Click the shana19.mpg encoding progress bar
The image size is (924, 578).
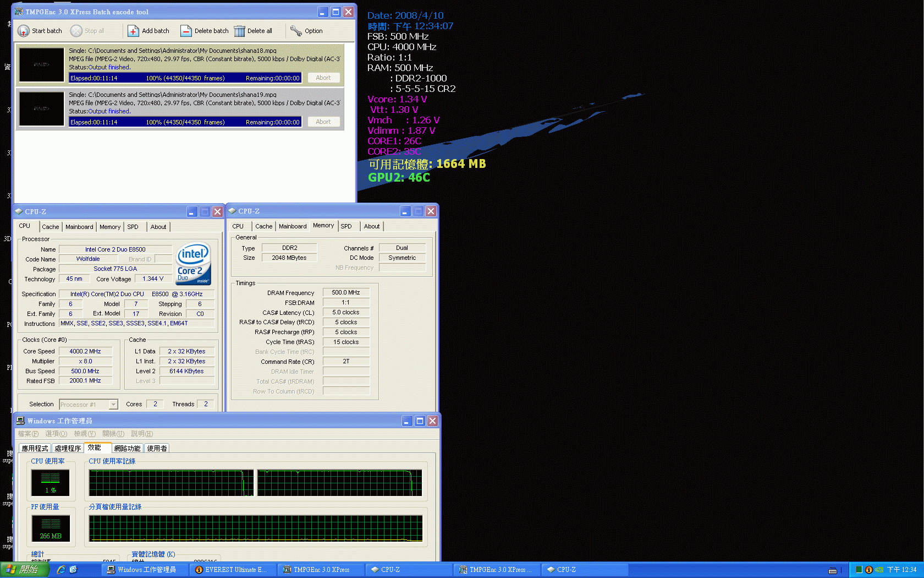[185, 122]
